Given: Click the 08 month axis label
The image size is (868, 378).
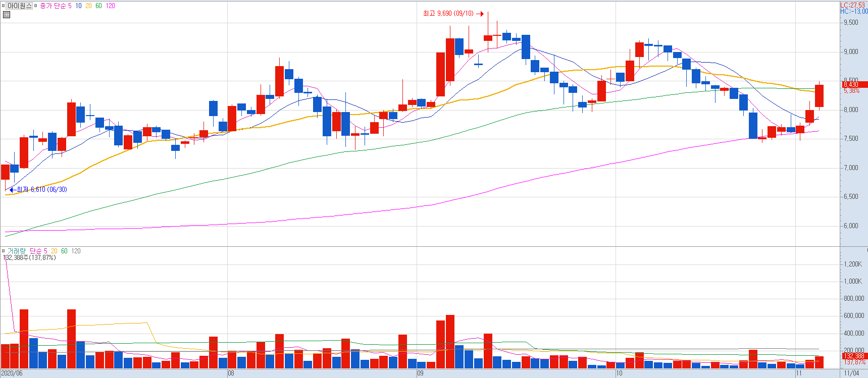Looking at the screenshot, I should click(x=231, y=373).
